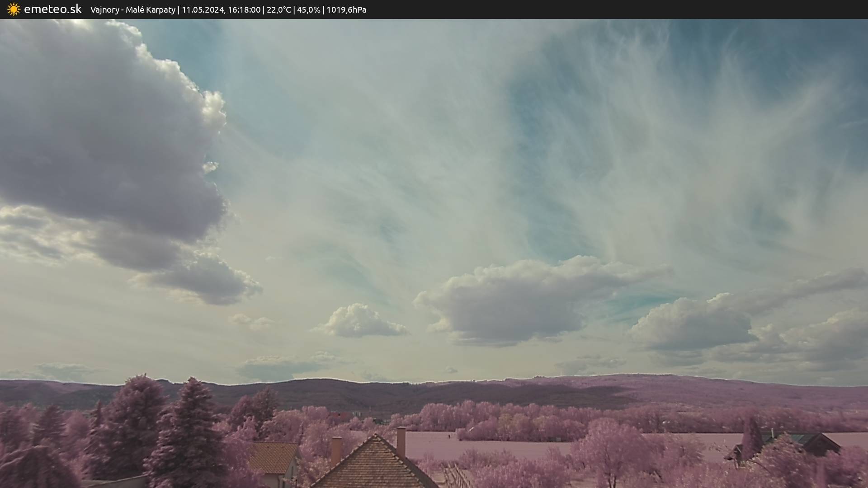
Task: Click the dark-roofed house at bottom right
Action: tap(814, 442)
